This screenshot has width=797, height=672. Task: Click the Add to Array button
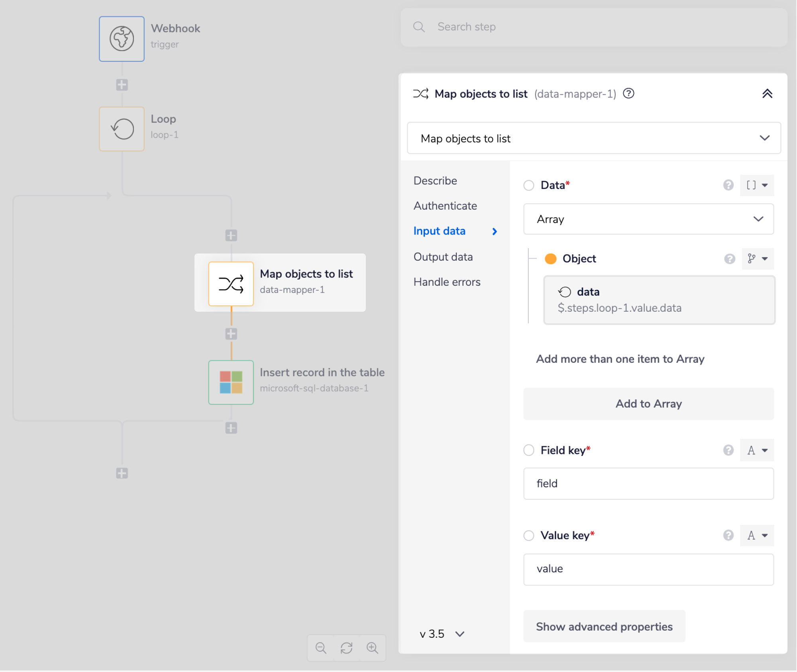click(x=648, y=404)
